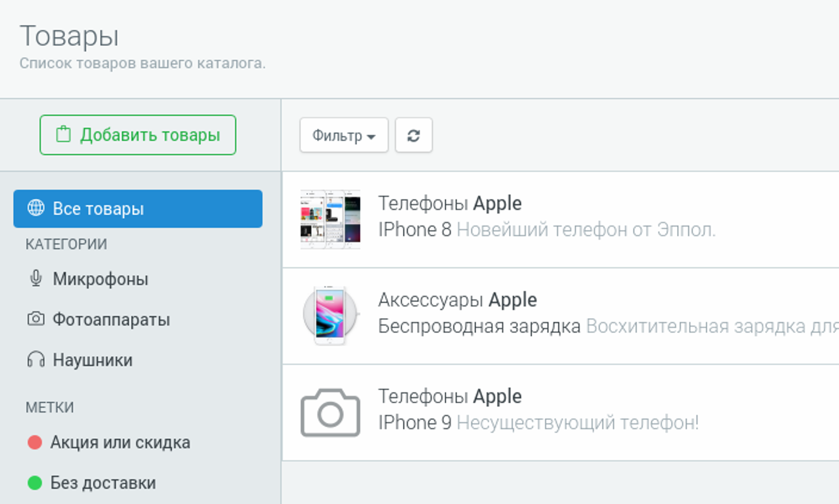Click the camera placeholder icon for IPhone 9
This screenshot has height=504, width=839.
(330, 412)
